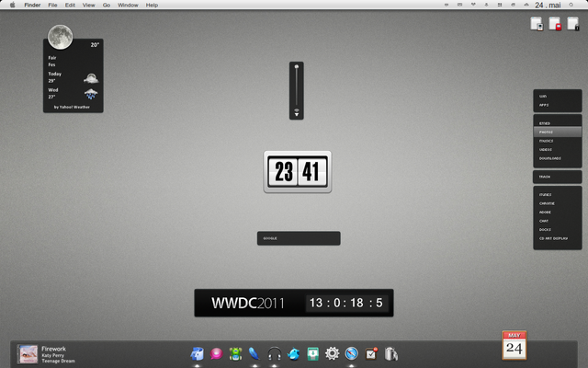
Task: Click the Wed rain forecast icon
Action: click(x=91, y=94)
